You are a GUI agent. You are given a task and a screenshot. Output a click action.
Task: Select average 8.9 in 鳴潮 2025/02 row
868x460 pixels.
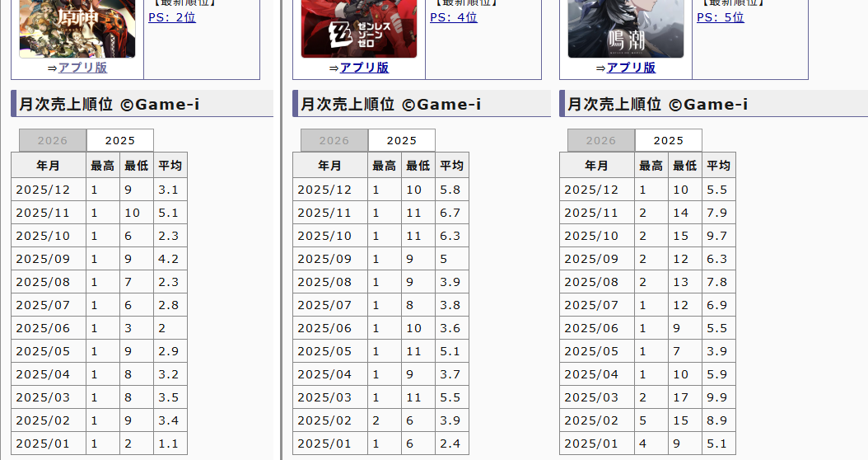point(719,420)
